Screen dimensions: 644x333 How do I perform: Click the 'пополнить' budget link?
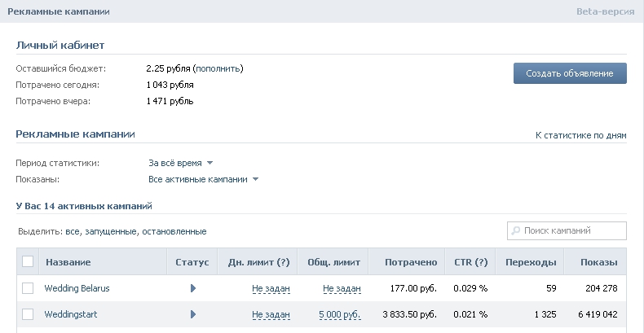(x=218, y=69)
